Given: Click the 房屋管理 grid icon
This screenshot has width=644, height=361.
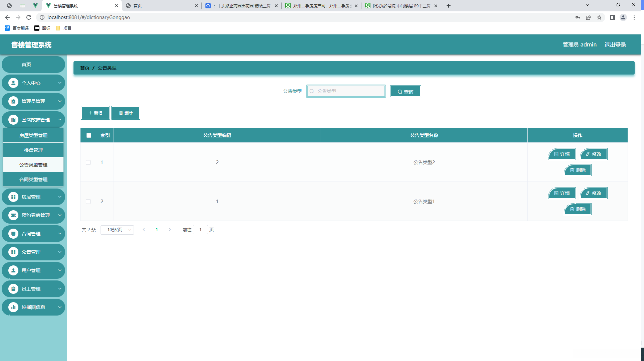Looking at the screenshot, I should (13, 197).
